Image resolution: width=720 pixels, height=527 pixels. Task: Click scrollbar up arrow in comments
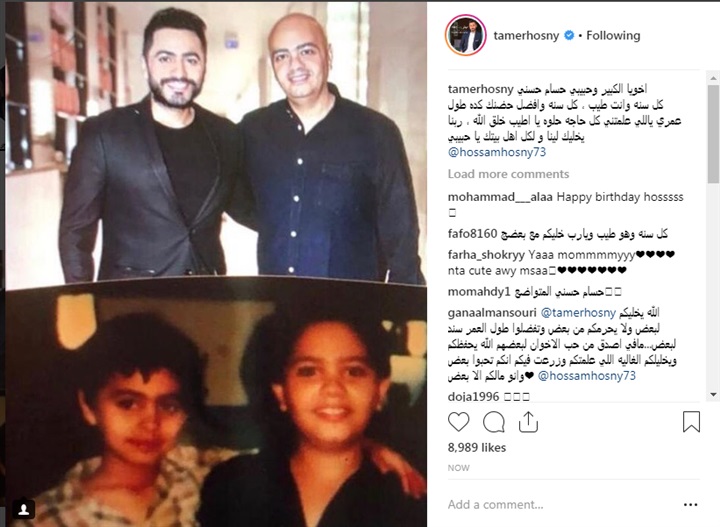713,78
